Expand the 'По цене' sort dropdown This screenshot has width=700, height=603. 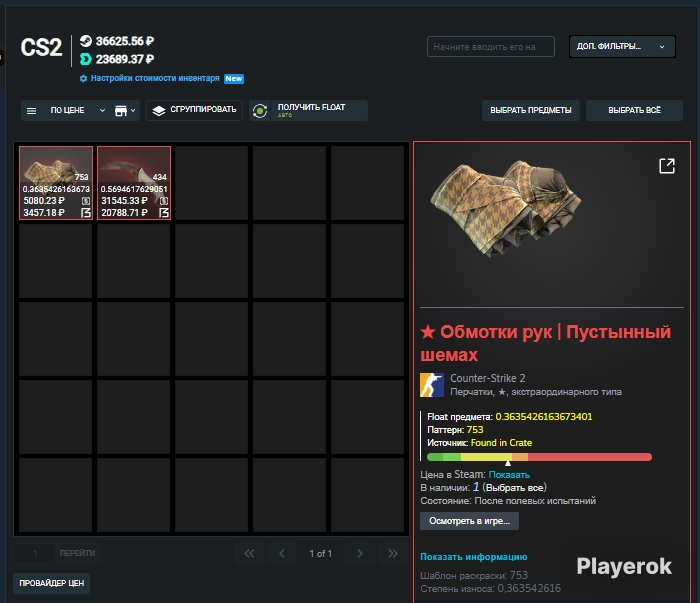78,110
